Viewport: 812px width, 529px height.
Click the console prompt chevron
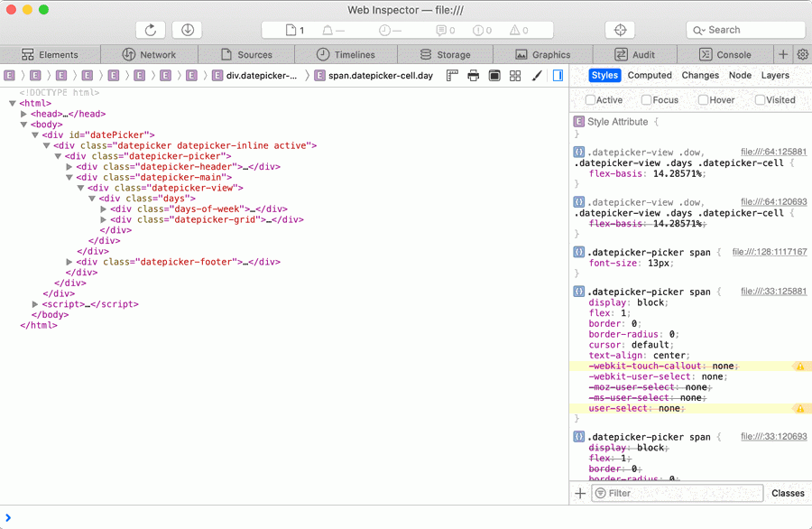click(x=8, y=517)
